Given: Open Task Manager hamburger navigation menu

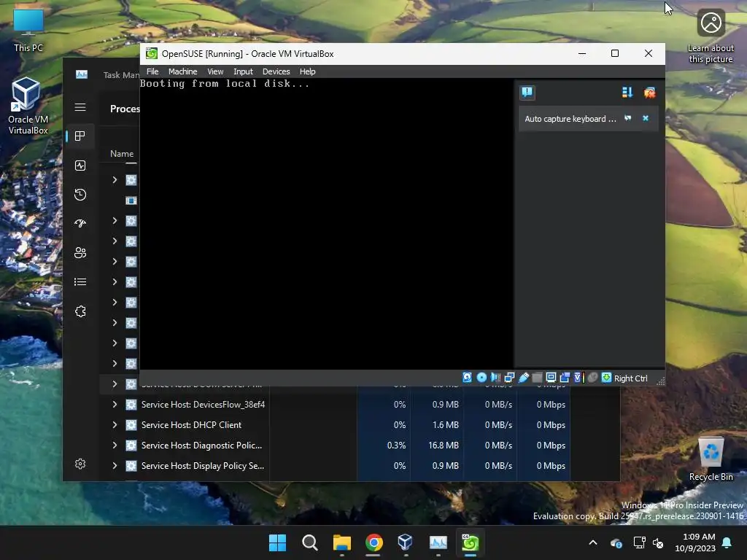Looking at the screenshot, I should [80, 107].
